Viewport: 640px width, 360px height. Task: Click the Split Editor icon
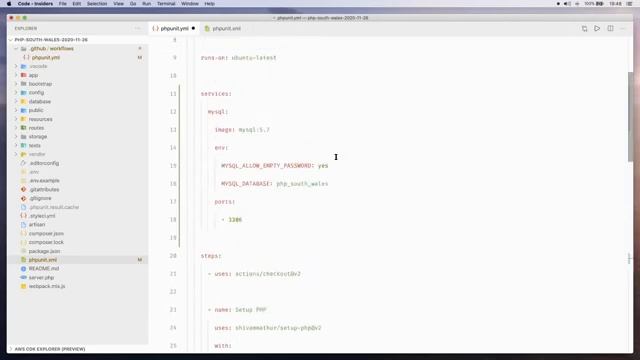(x=610, y=29)
